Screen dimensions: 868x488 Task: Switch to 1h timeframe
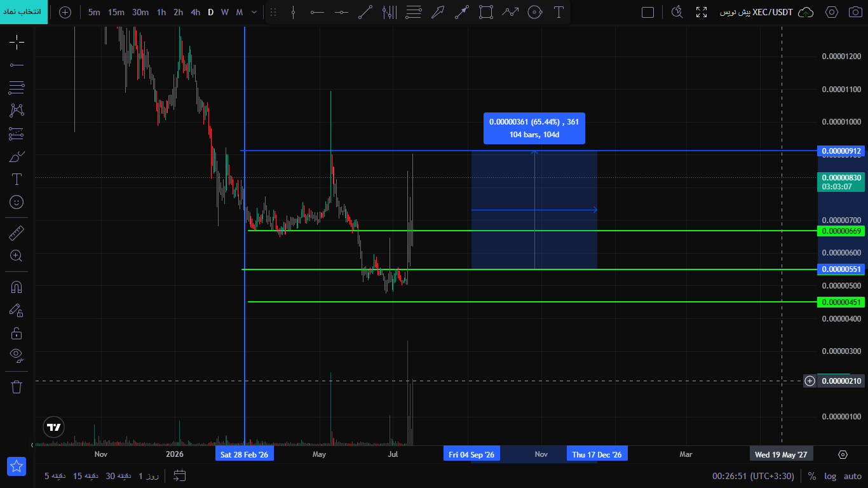coord(161,12)
